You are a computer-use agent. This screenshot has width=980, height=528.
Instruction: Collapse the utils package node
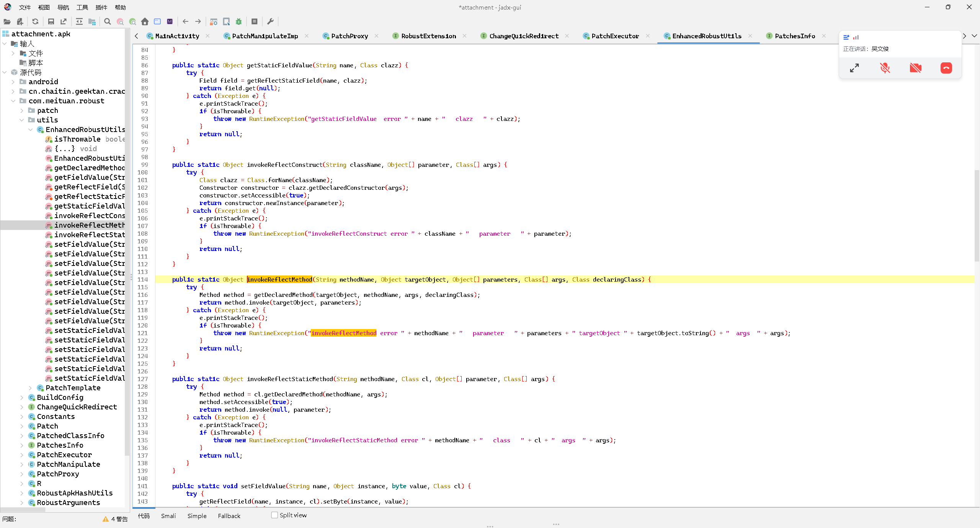click(x=22, y=120)
